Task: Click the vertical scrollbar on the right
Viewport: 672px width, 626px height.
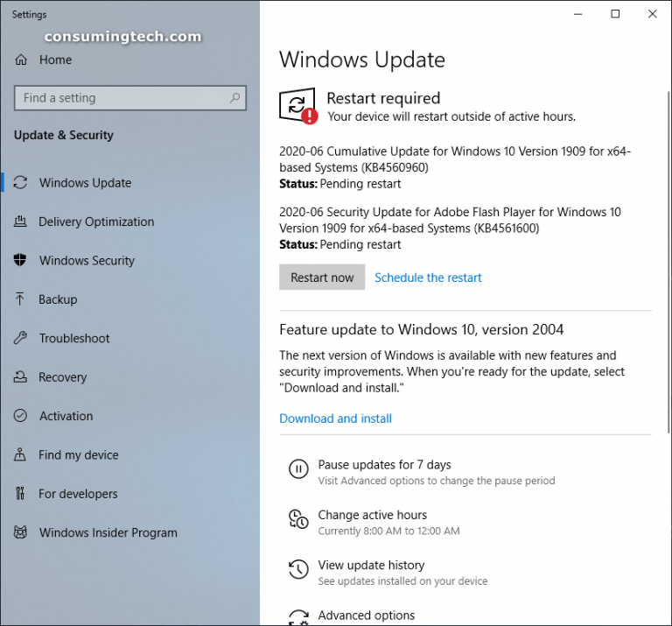Action: [x=668, y=262]
